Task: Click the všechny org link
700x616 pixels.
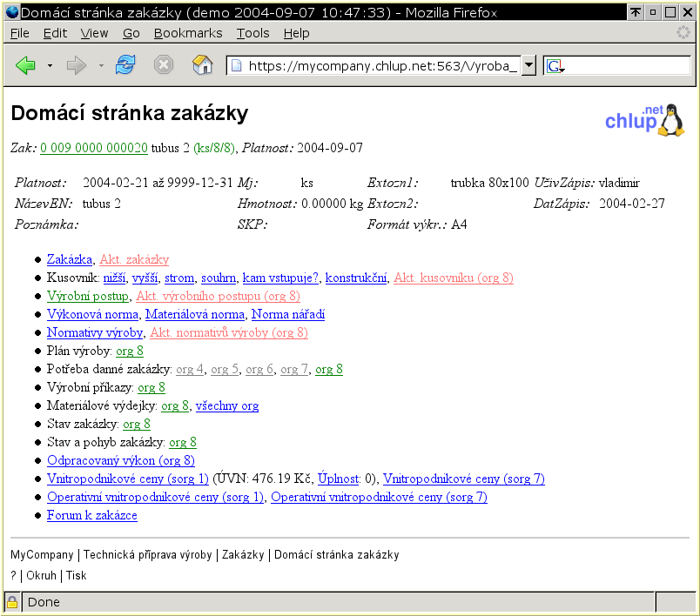Action: [x=227, y=405]
